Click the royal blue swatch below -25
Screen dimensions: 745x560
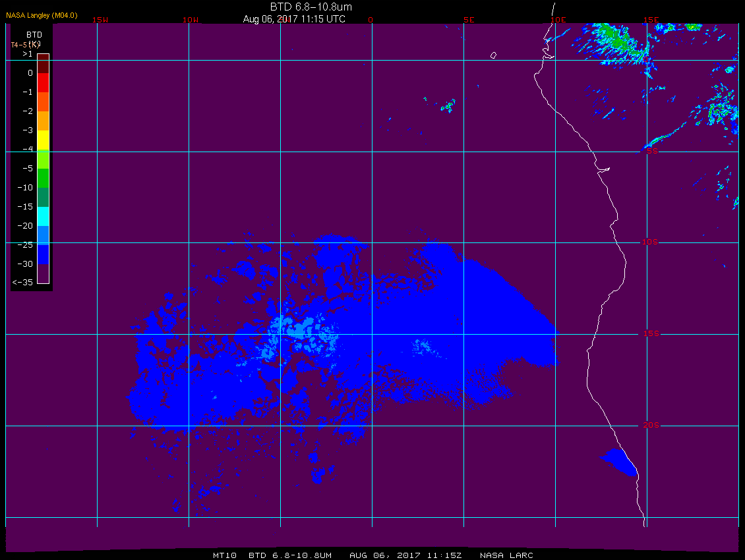tap(44, 254)
